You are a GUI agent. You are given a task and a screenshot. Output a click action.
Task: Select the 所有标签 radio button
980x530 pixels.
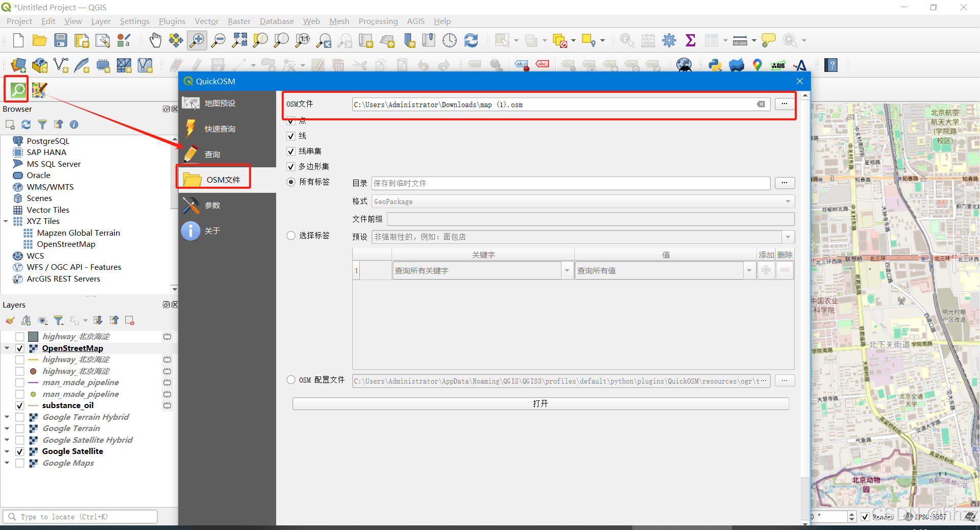[x=291, y=182]
